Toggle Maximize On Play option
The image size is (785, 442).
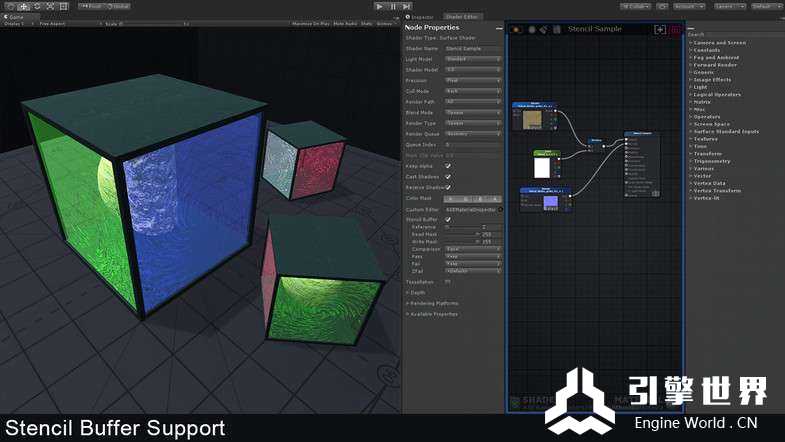click(x=310, y=24)
